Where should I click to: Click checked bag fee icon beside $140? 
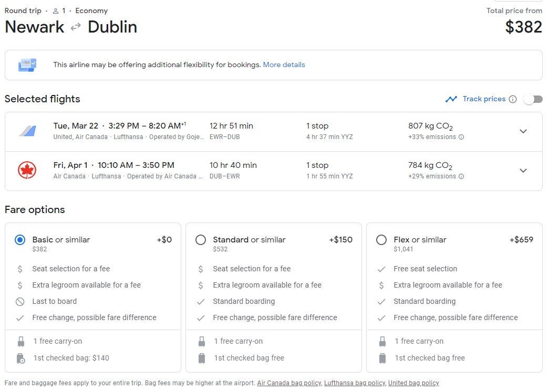pos(20,358)
